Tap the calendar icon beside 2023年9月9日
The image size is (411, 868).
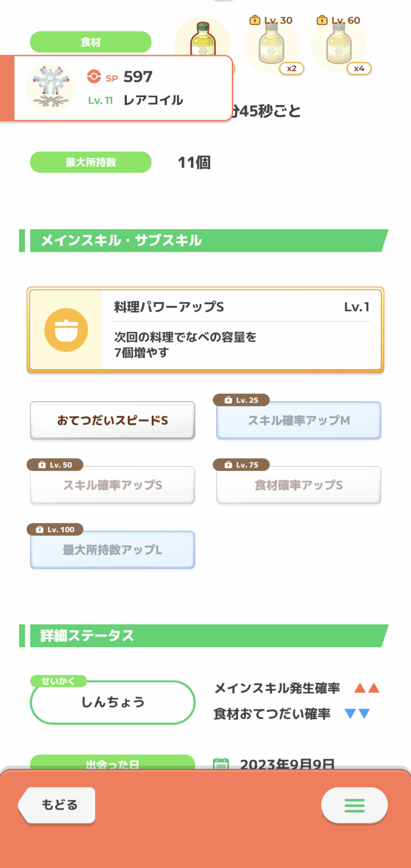point(221,763)
